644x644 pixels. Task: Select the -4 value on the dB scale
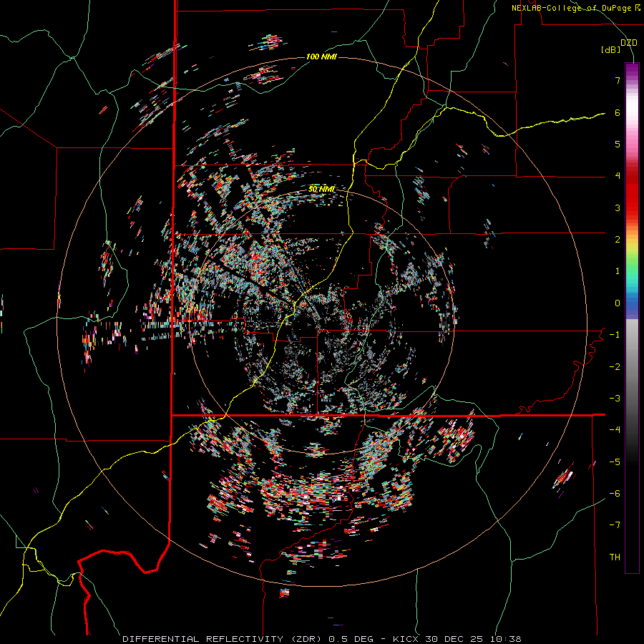(615, 430)
